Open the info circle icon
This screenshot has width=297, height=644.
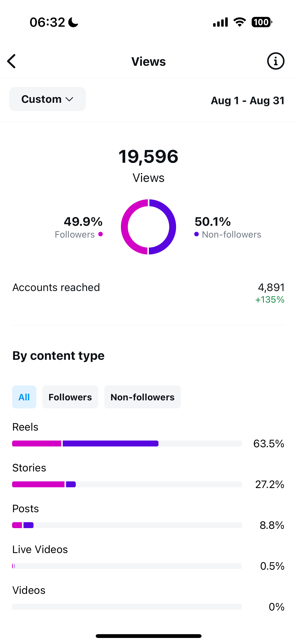[276, 61]
